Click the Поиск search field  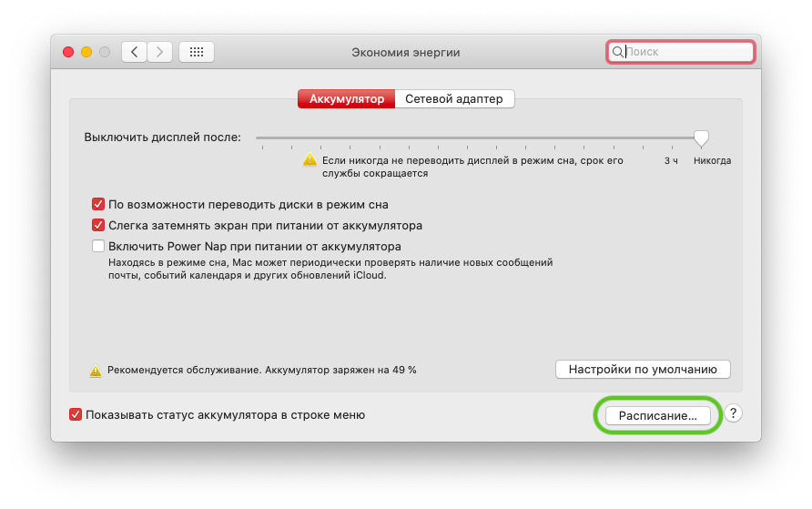tap(687, 52)
